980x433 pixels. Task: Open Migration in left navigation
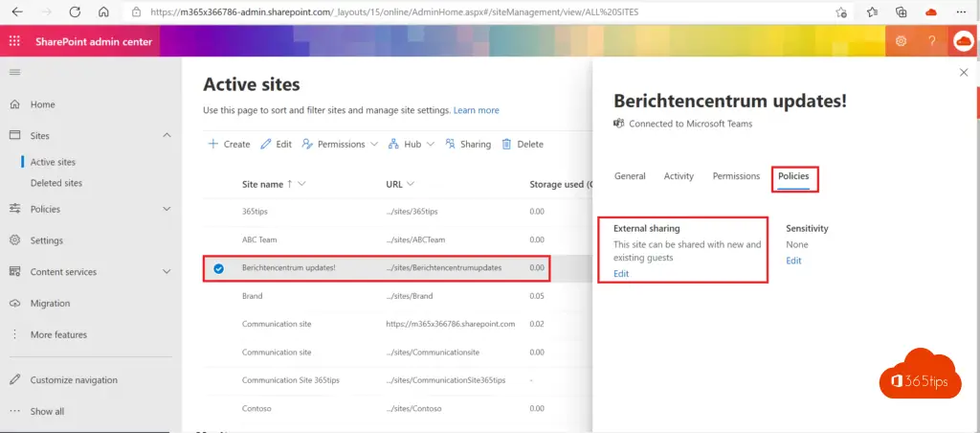click(50, 304)
